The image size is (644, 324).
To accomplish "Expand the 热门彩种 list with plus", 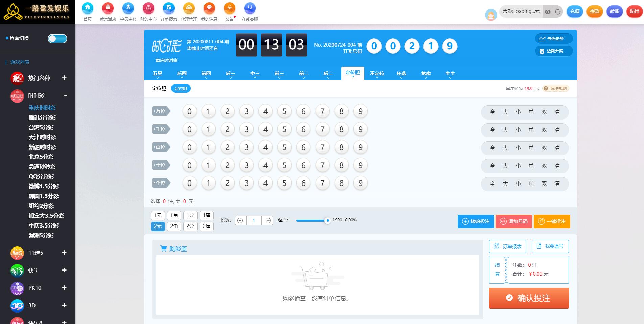I will point(64,78).
